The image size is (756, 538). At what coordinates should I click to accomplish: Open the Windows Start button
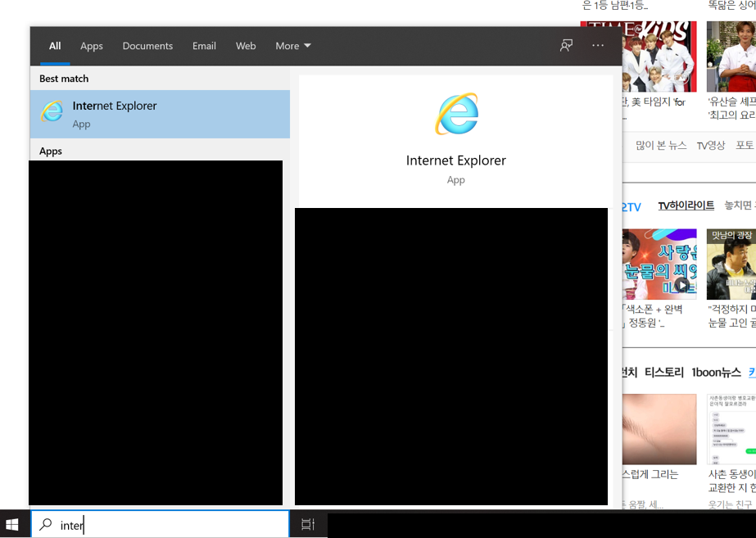pyautogui.click(x=12, y=525)
